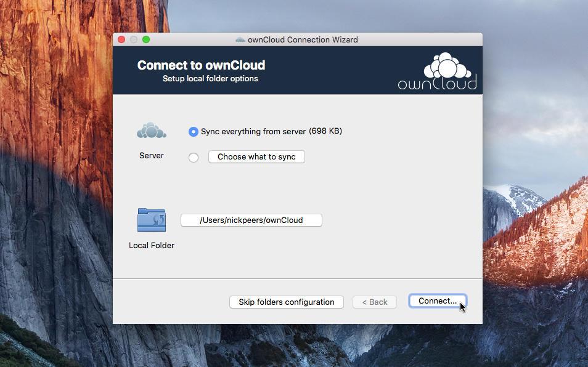Viewport: 588px width, 367px height.
Task: Click the Local Folder label
Action: [x=152, y=245]
